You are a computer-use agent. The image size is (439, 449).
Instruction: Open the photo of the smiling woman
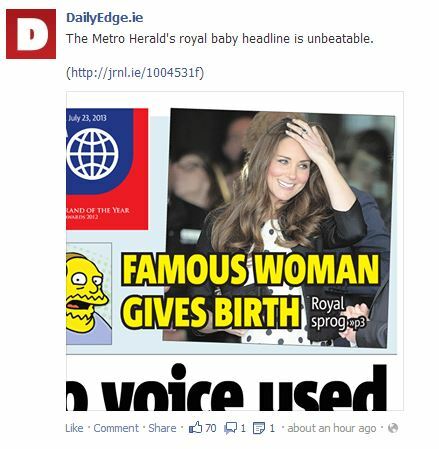pos(278,228)
